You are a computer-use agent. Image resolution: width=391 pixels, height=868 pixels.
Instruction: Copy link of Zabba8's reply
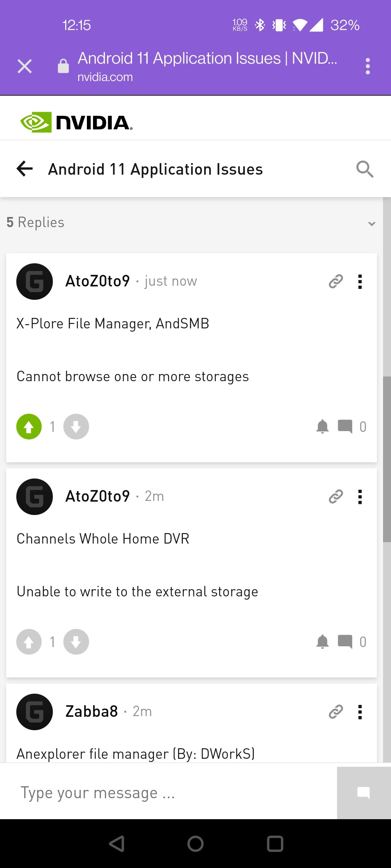point(336,712)
